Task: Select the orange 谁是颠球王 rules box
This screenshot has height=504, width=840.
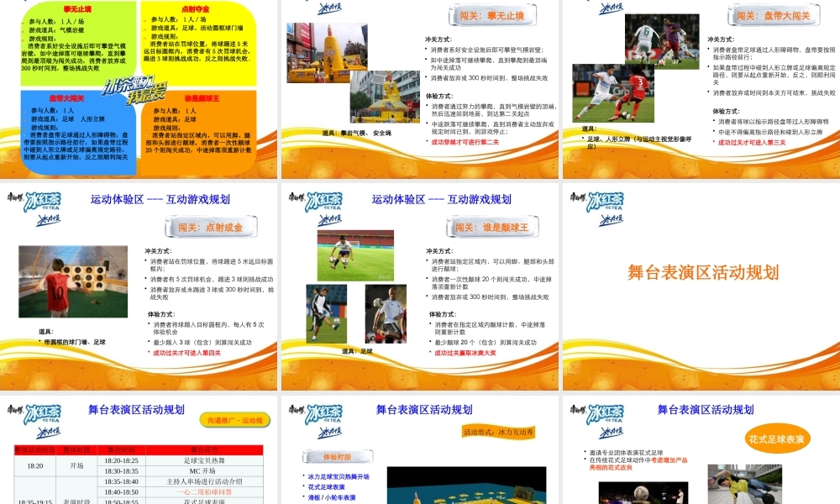Action: tap(198, 132)
